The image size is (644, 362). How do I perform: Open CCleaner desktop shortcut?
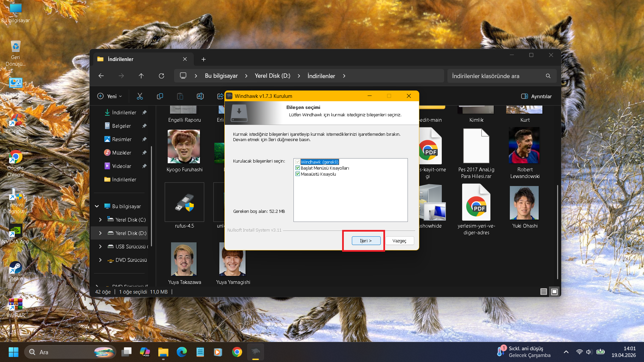click(15, 123)
